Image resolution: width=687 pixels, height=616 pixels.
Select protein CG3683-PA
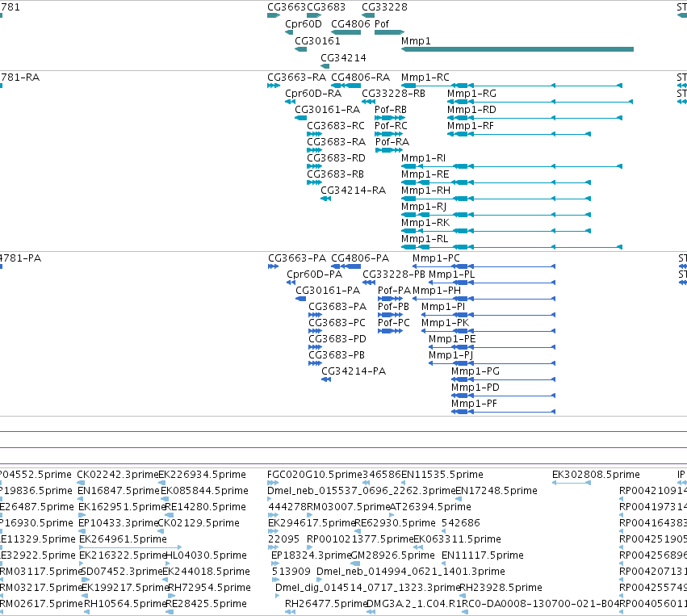[337, 307]
